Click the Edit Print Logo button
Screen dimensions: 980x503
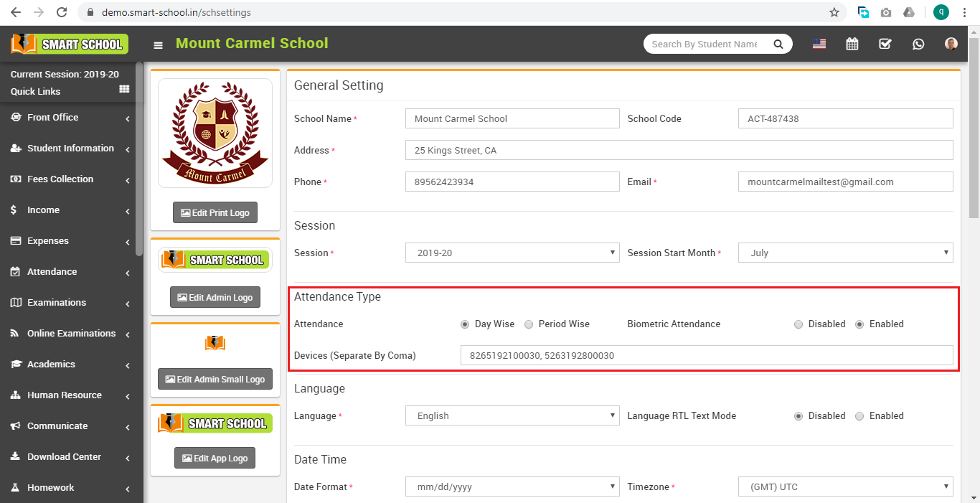pyautogui.click(x=215, y=212)
